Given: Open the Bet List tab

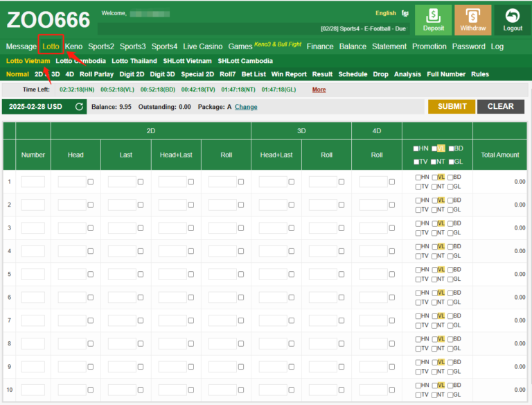Looking at the screenshot, I should (254, 74).
